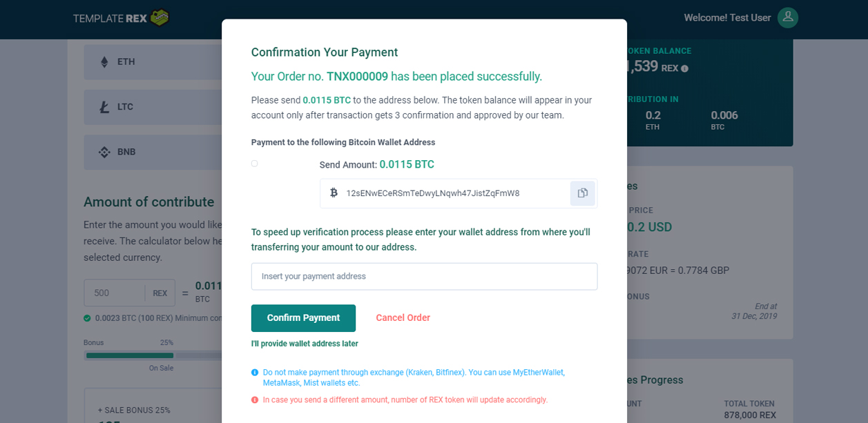
Task: Click the Bitcoin symbol beside the address
Action: coord(334,193)
